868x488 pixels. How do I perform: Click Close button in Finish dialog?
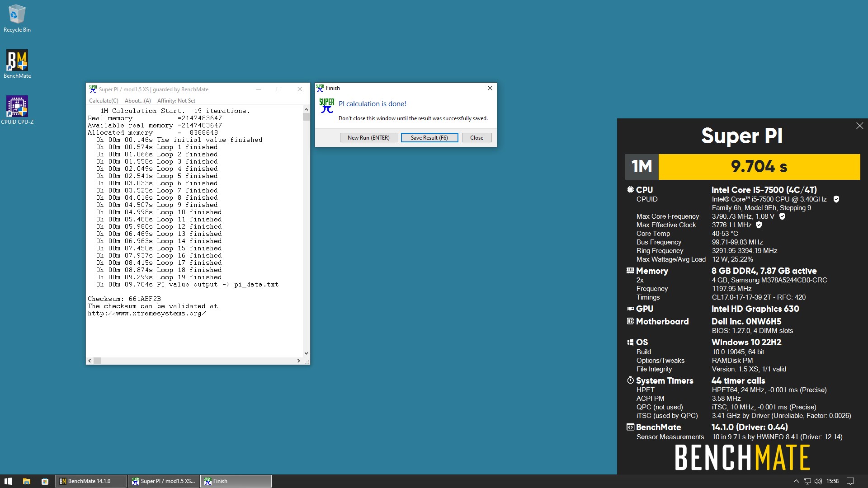pos(476,138)
